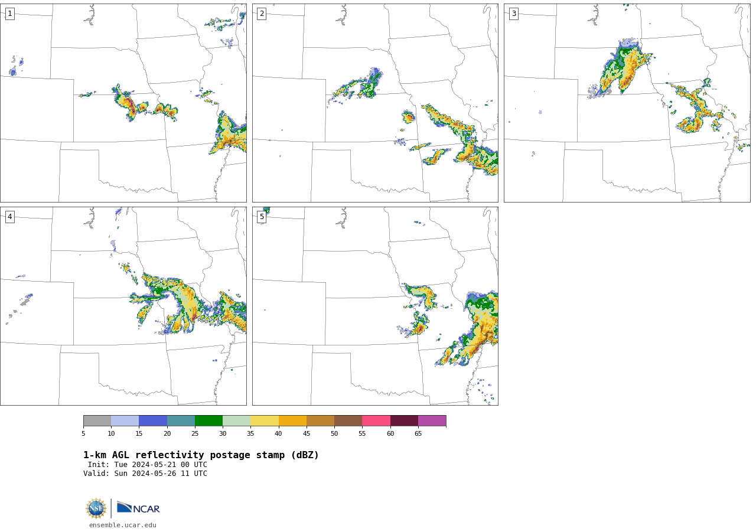The image size is (756, 532).
Task: Click the blue 15-20 dBZ color swatch
Action: click(153, 421)
